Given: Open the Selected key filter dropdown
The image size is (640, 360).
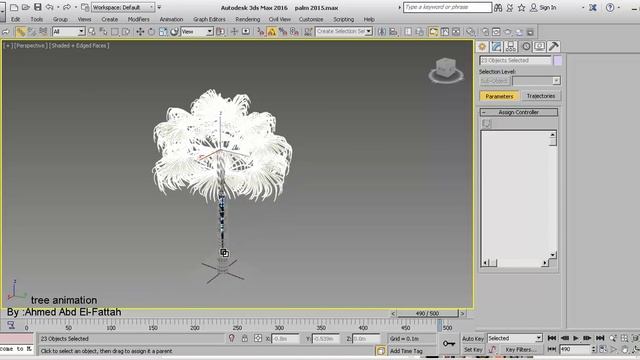Looking at the screenshot, I should coord(514,338).
